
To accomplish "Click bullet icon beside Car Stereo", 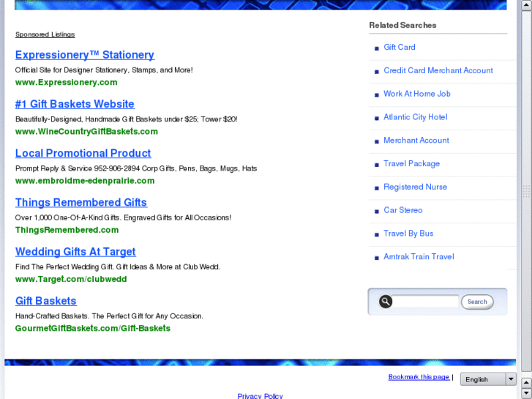I will (377, 212).
